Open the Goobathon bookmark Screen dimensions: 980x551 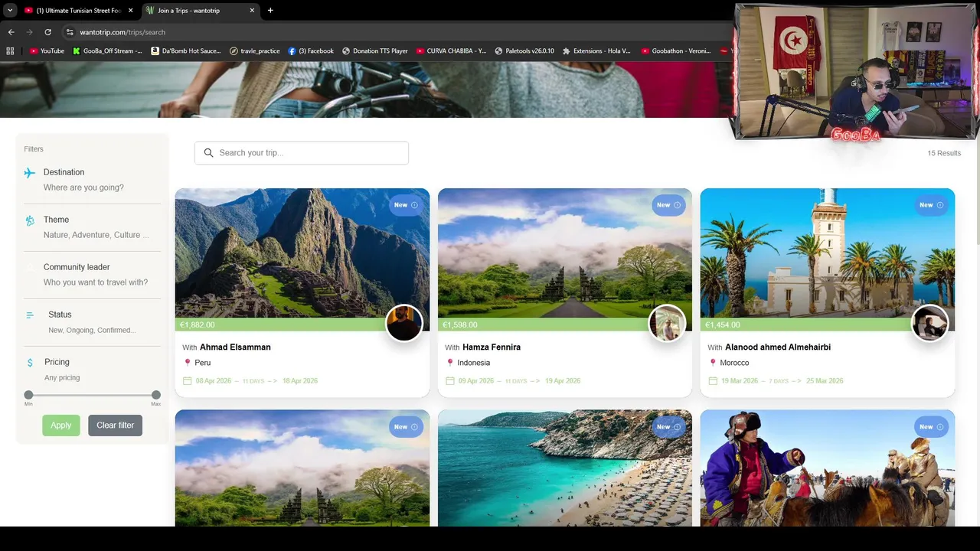[677, 51]
